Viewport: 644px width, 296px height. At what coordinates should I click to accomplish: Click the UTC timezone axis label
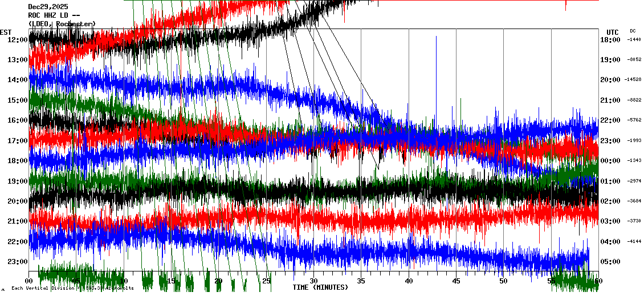[x=612, y=32]
